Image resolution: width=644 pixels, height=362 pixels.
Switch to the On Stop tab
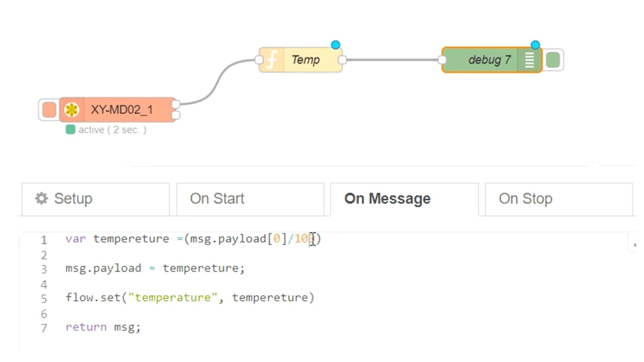tap(525, 198)
